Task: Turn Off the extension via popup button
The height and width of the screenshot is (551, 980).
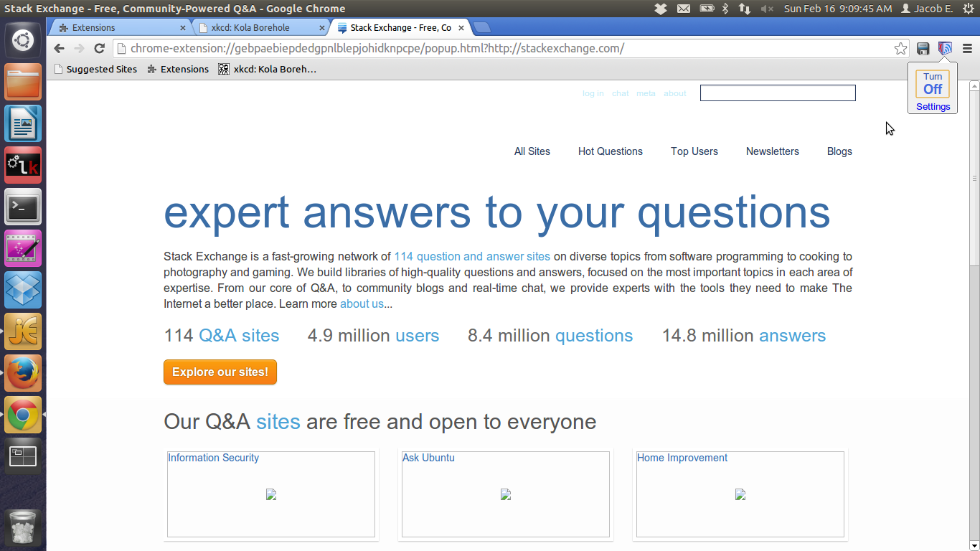Action: click(933, 84)
